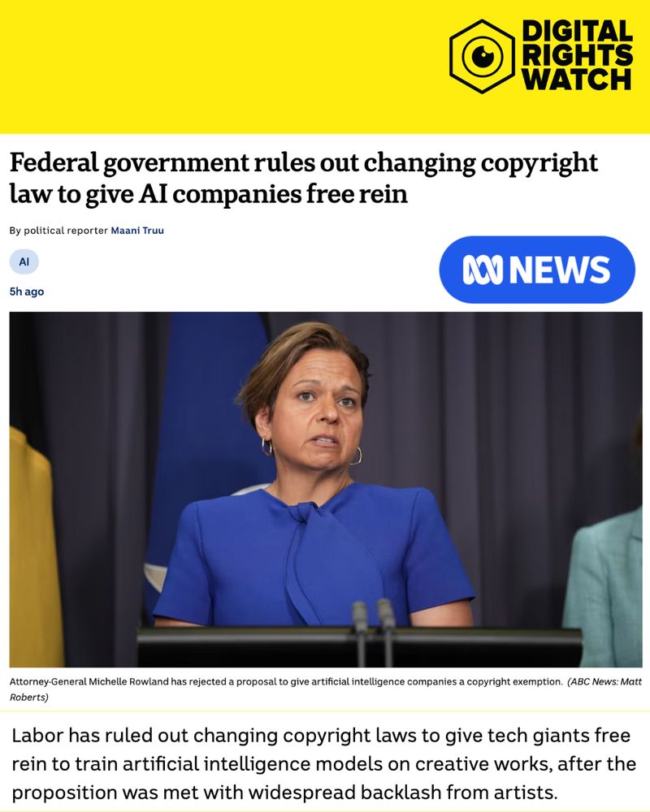
Task: Click the ABC News blue logo badge
Action: [x=537, y=270]
